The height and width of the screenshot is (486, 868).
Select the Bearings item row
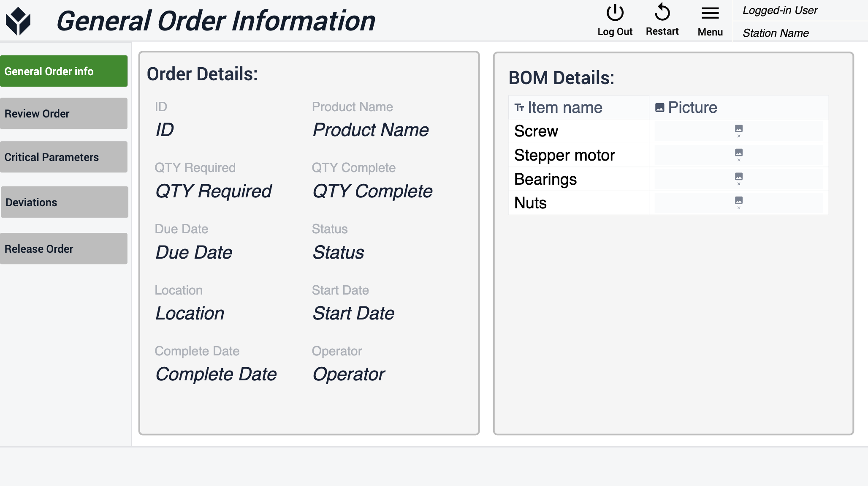(668, 179)
